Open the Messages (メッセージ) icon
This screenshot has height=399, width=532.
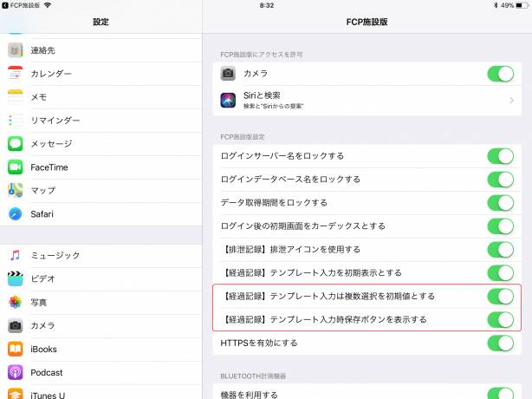coord(16,143)
